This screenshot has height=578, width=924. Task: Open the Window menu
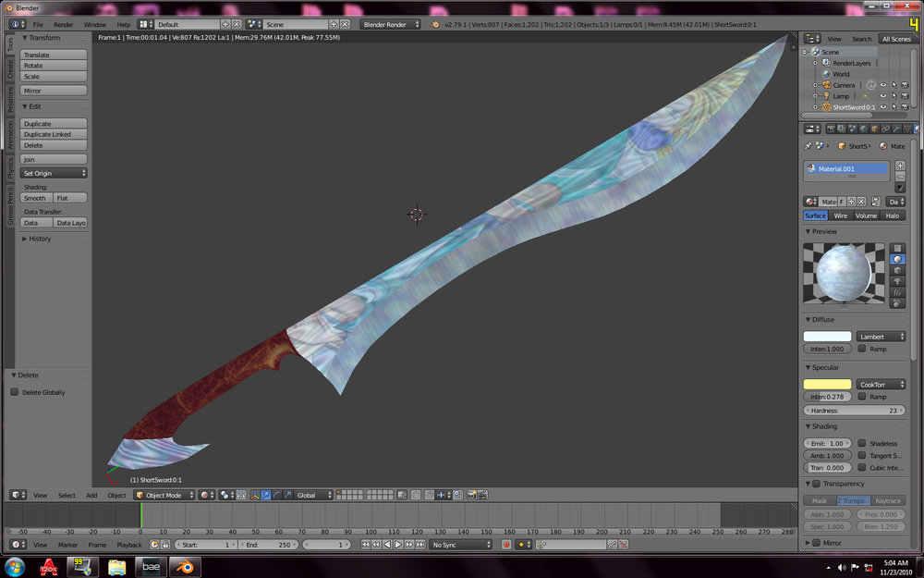pos(95,25)
